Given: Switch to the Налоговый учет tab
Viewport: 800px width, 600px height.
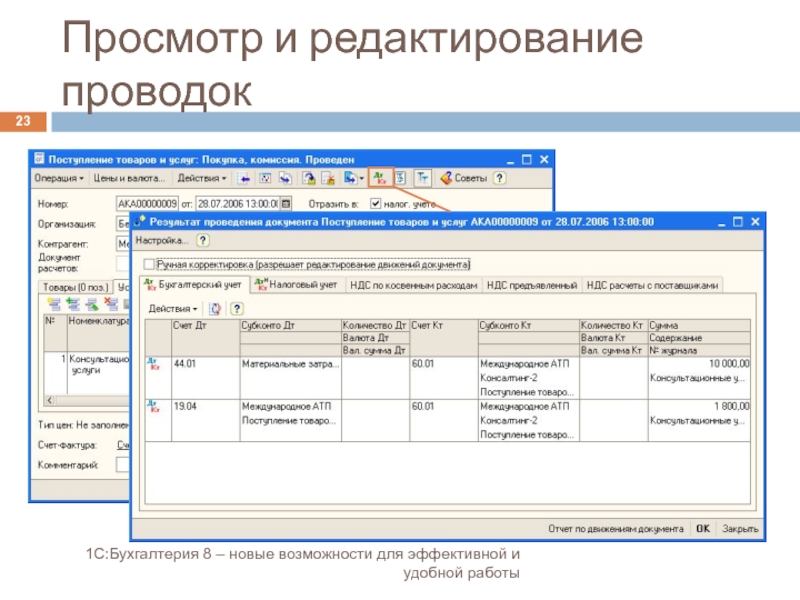Looking at the screenshot, I should [297, 285].
